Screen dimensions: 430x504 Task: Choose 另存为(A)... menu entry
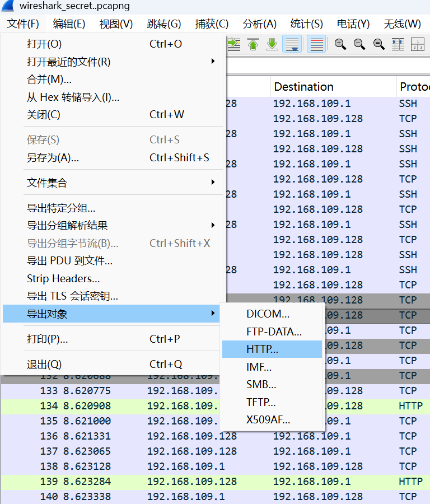coord(111,157)
